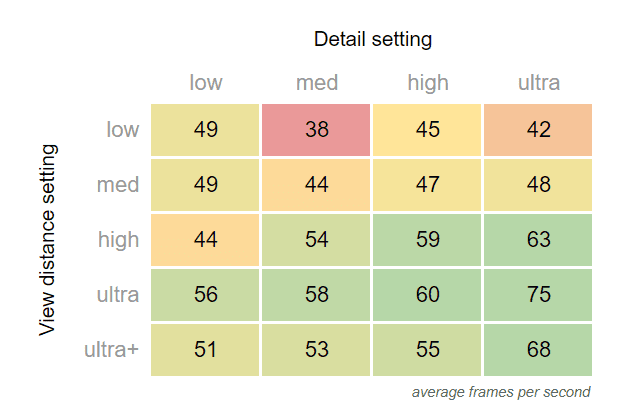The width and height of the screenshot is (640, 420).
Task: Click the "ultra+" row label
Action: point(112,350)
